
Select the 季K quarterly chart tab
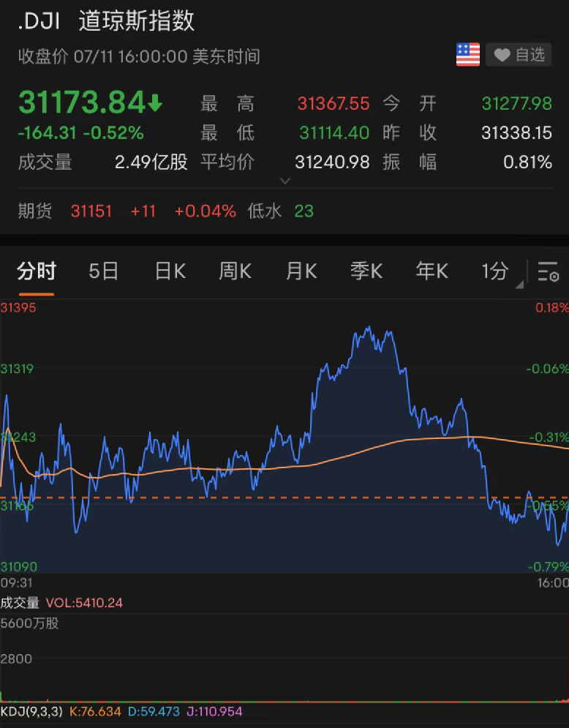[366, 271]
